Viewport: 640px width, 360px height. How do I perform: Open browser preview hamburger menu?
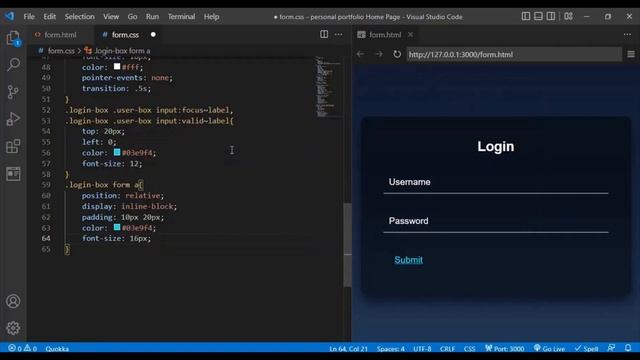(x=631, y=54)
